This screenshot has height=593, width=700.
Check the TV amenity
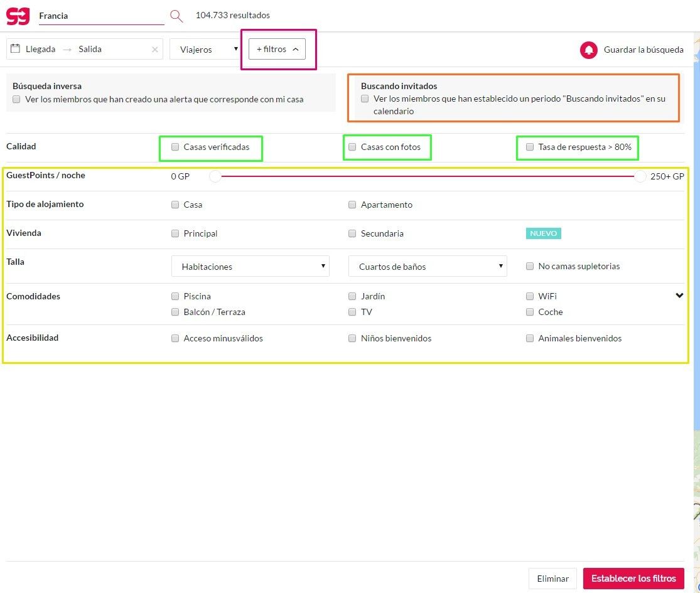(x=352, y=312)
